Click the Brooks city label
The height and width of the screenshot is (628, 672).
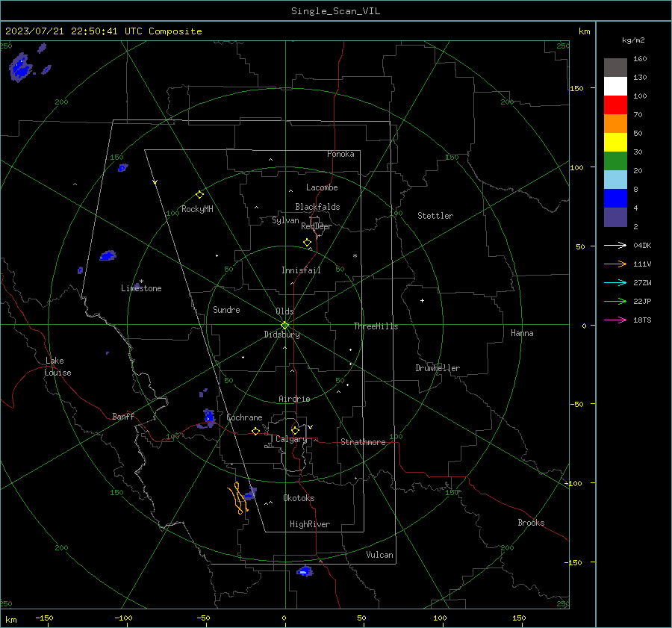click(x=531, y=523)
